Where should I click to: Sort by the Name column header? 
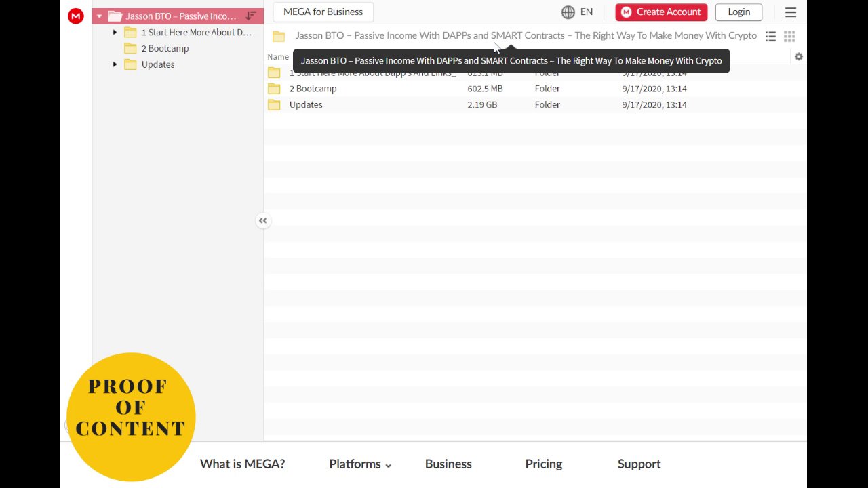point(278,57)
